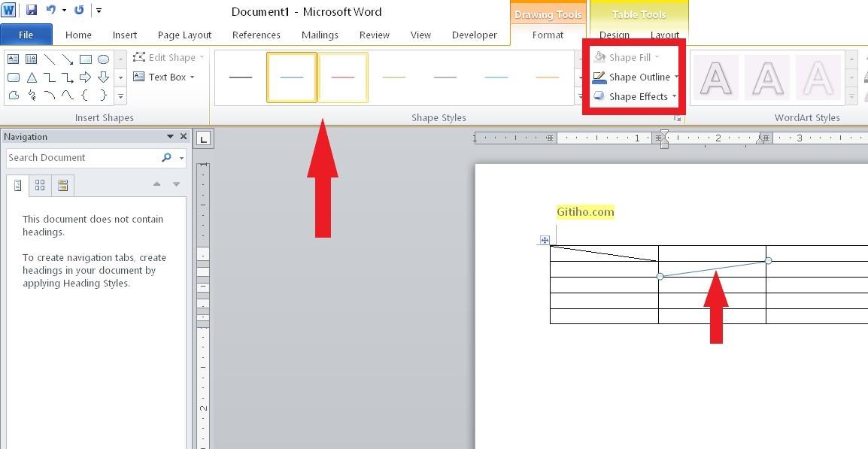The height and width of the screenshot is (449, 868).
Task: Switch to the Home tab
Action: pyautogui.click(x=78, y=35)
